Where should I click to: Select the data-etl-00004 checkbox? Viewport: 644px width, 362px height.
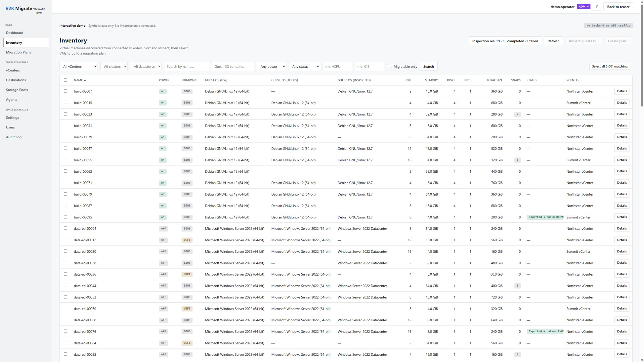[x=65, y=228]
